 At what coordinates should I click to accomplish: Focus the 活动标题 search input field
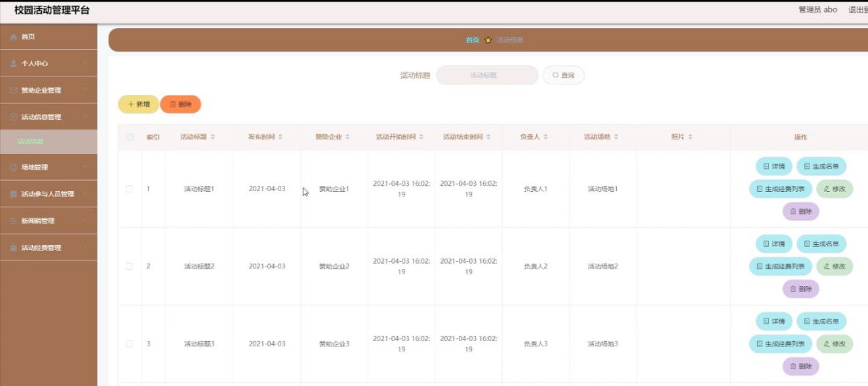[487, 75]
